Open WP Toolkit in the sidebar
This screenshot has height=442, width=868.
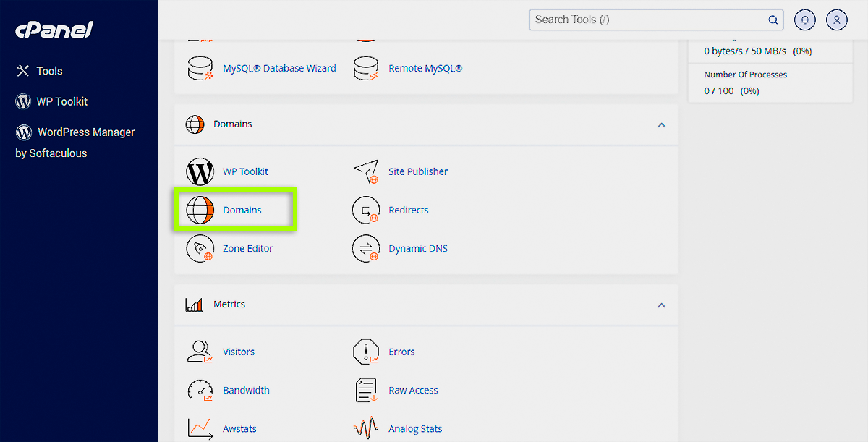pyautogui.click(x=62, y=101)
